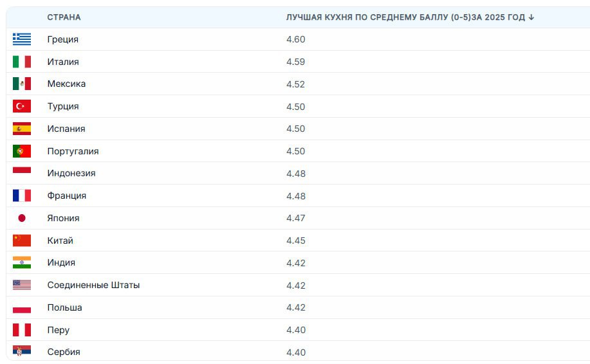The image size is (590, 364).
Task: Select the 'Испания' country name
Action: click(x=66, y=129)
